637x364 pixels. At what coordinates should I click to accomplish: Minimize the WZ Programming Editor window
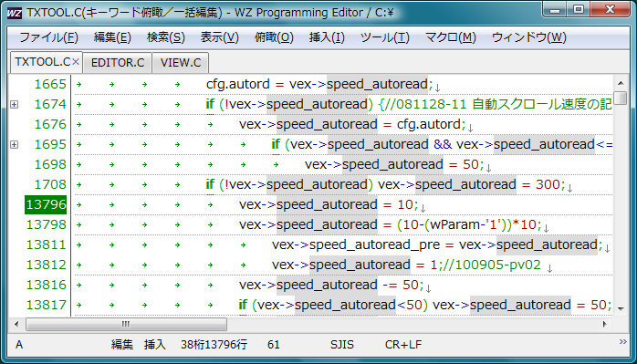point(555,10)
